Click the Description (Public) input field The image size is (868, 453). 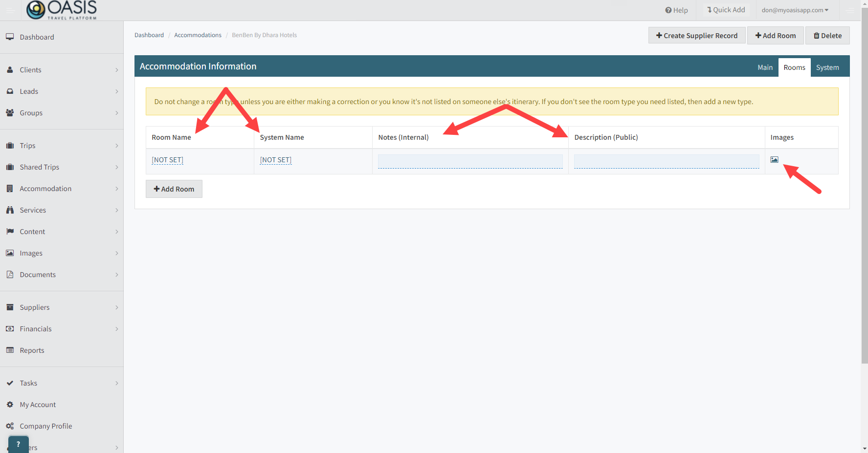667,161
